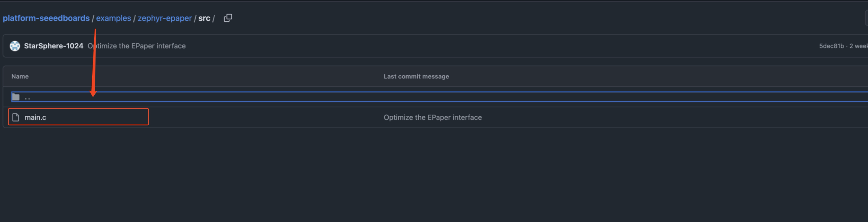Open the main.c file

[35, 117]
